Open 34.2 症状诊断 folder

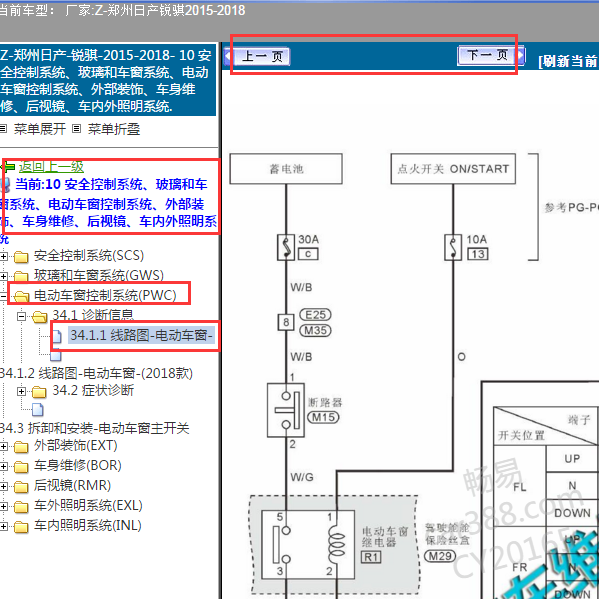coord(93,390)
